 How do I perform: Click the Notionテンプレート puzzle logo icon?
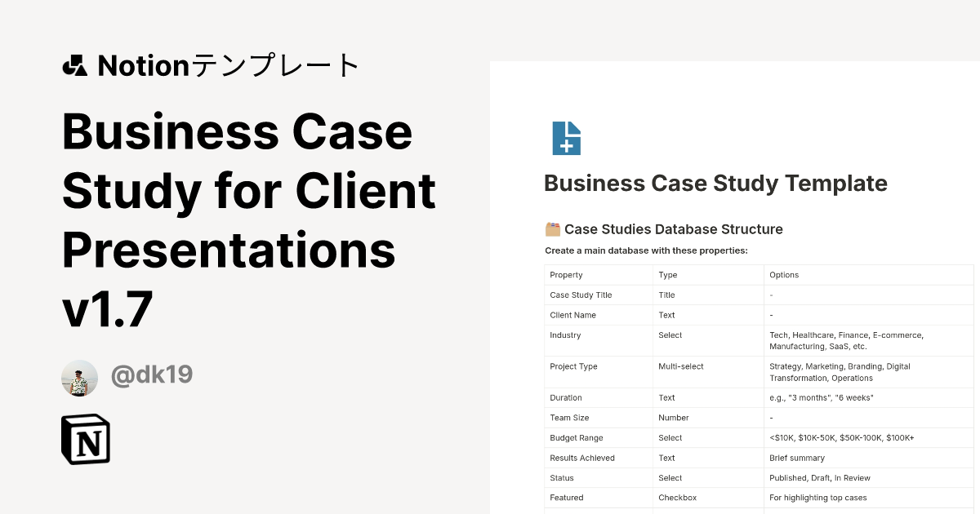(78, 65)
